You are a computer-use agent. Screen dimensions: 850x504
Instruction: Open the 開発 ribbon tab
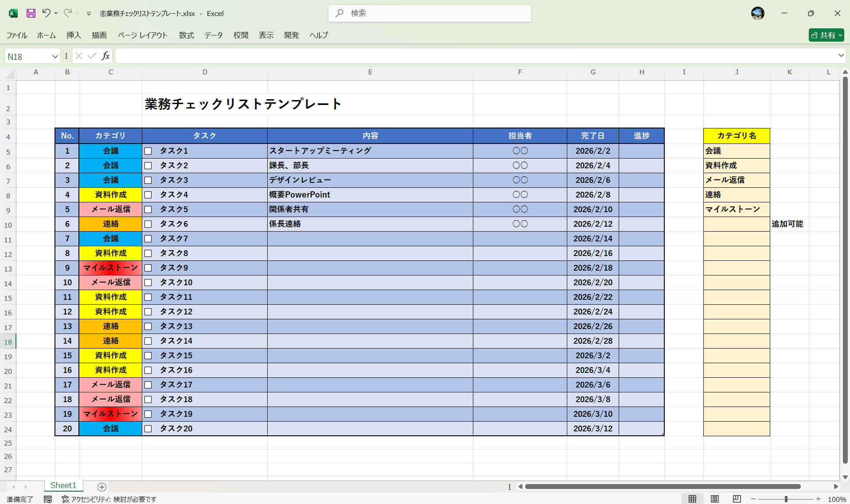tap(291, 35)
